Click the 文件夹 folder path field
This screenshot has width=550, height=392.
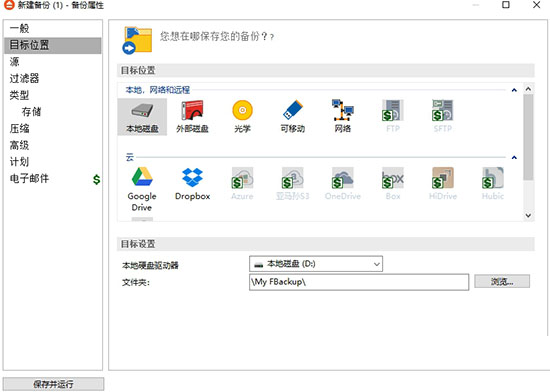[359, 282]
